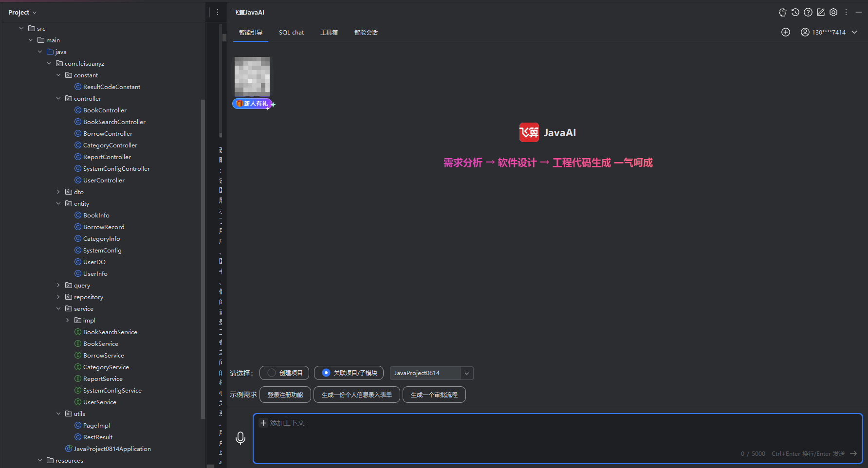The height and width of the screenshot is (468, 868).
Task: Open the history clock icon
Action: 795,12
